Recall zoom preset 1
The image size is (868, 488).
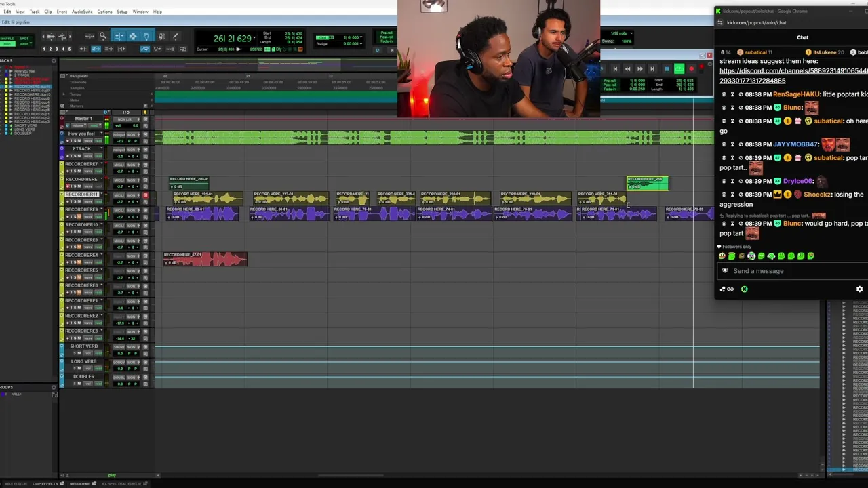(x=45, y=49)
